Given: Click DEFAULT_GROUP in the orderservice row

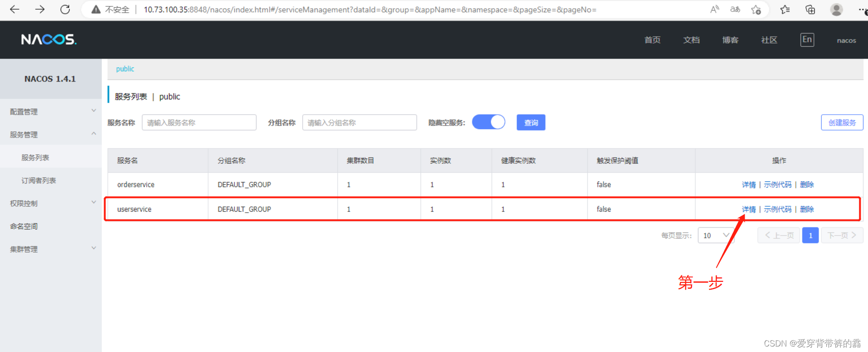Looking at the screenshot, I should pyautogui.click(x=244, y=184).
